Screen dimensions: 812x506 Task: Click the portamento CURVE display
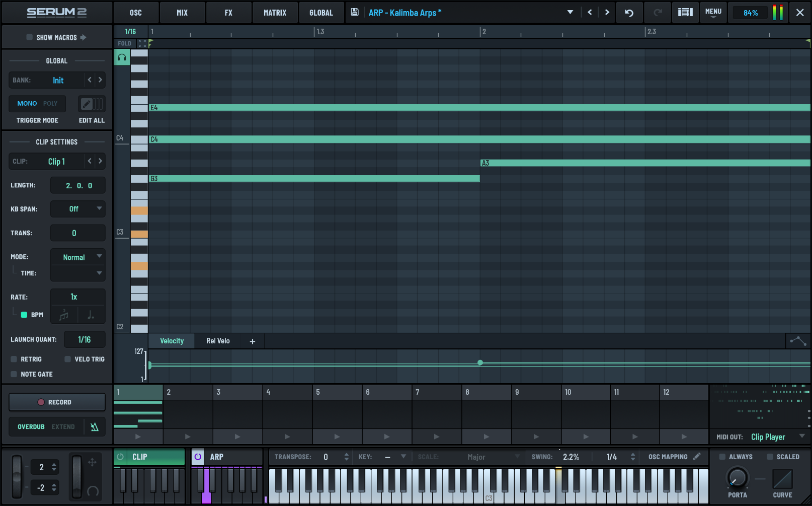click(782, 479)
